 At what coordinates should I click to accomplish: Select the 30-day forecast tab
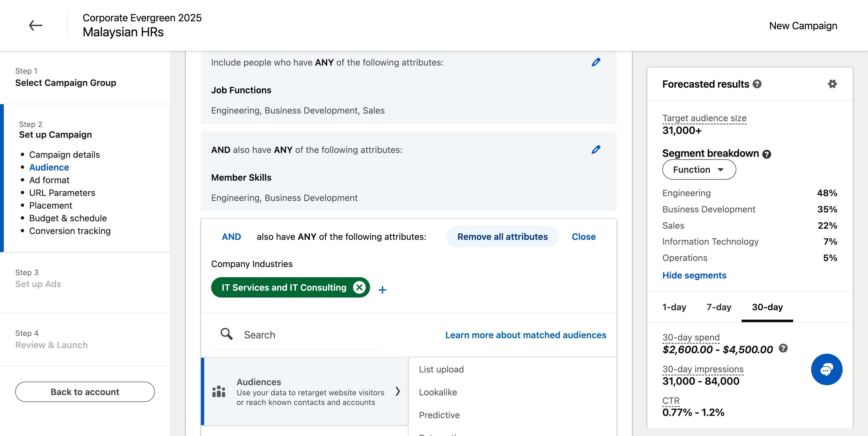[767, 307]
